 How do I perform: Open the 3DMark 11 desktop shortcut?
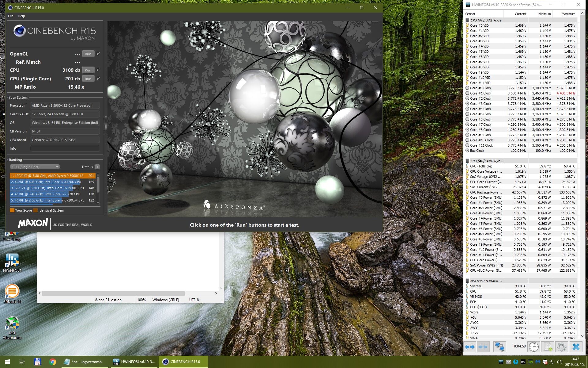pos(12,294)
